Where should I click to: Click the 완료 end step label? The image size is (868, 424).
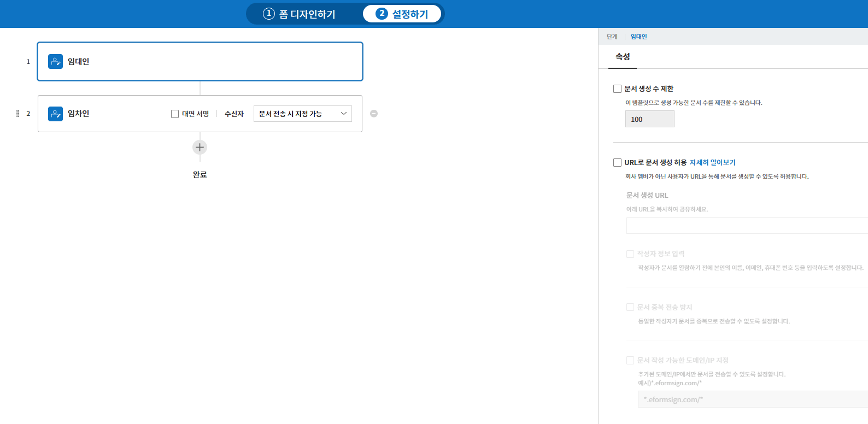point(200,175)
